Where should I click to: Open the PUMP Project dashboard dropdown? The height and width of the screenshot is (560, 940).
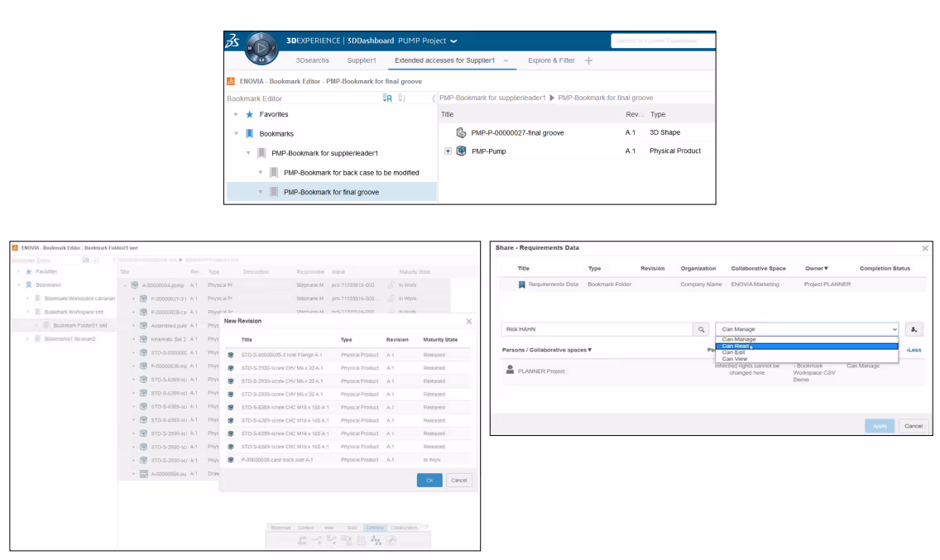(453, 41)
